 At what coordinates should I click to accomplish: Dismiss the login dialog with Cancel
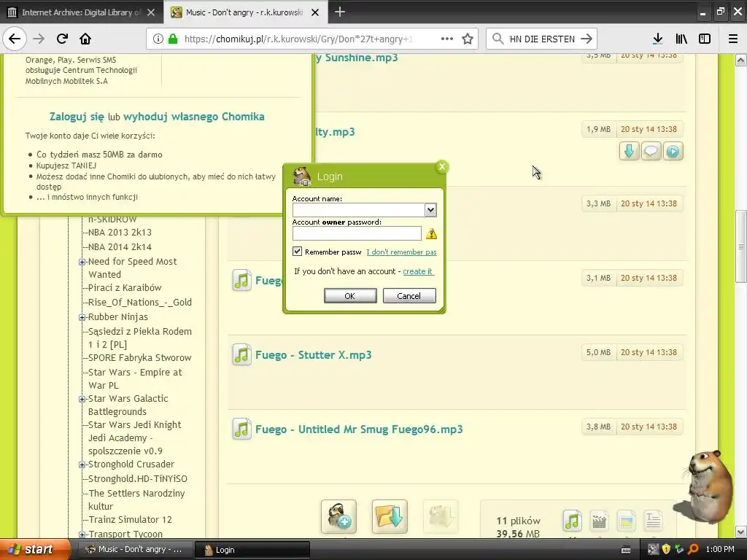(409, 296)
